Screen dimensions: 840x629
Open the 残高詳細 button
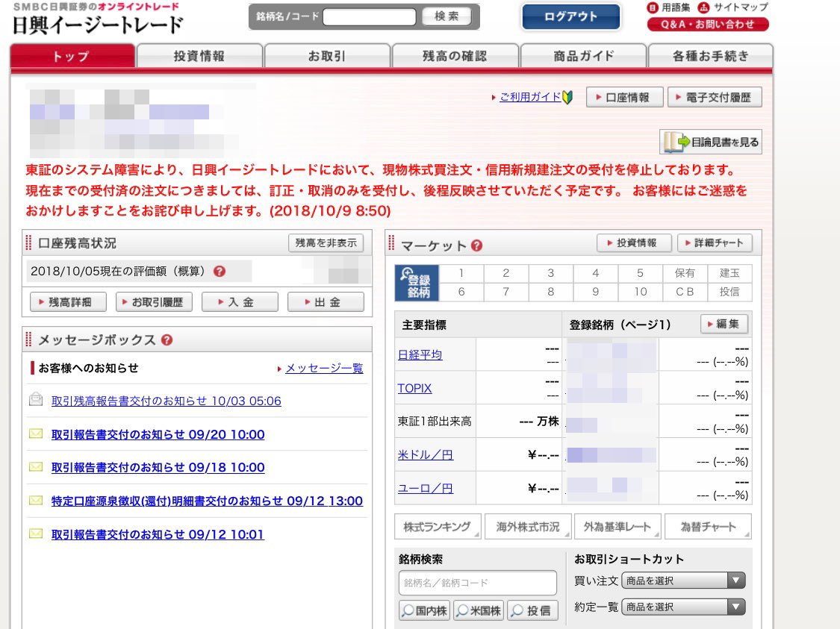[x=68, y=302]
